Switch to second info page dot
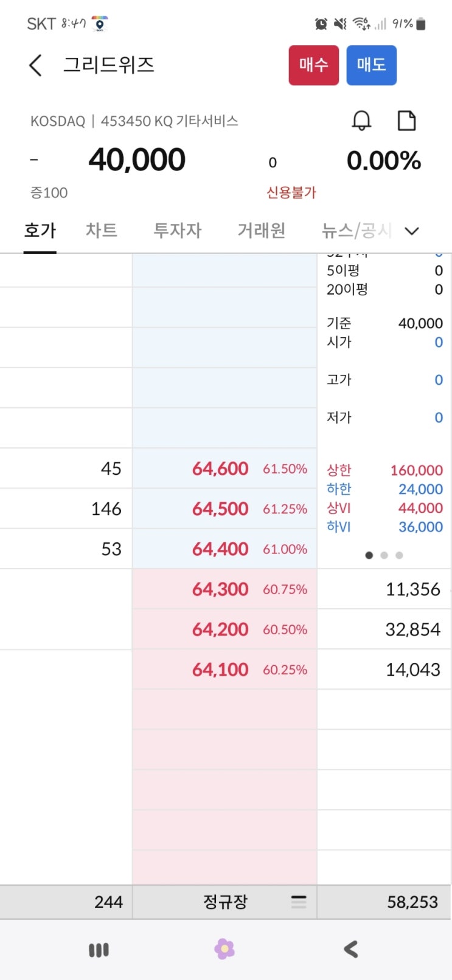The image size is (452, 980). click(384, 555)
